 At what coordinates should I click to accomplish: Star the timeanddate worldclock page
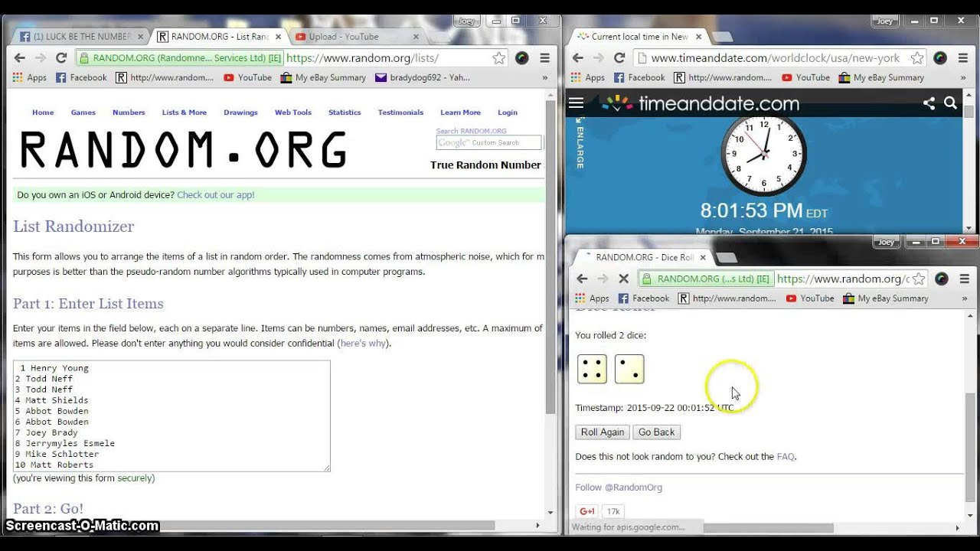tap(916, 57)
